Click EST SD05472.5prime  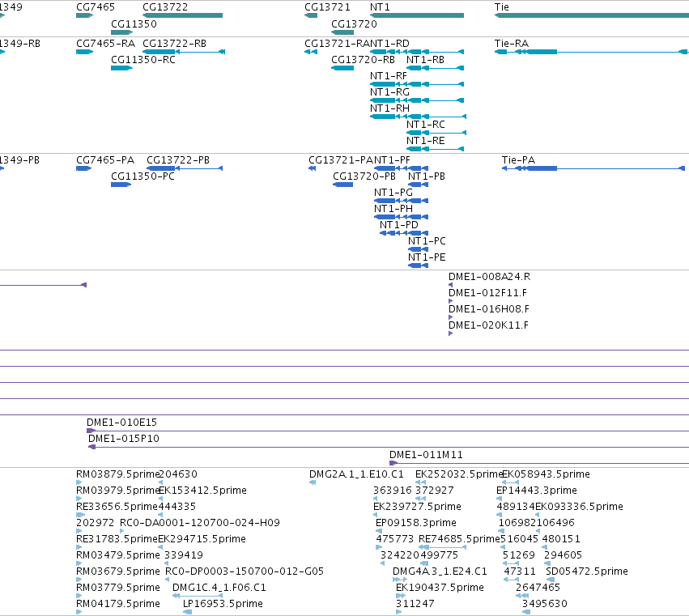point(587,571)
